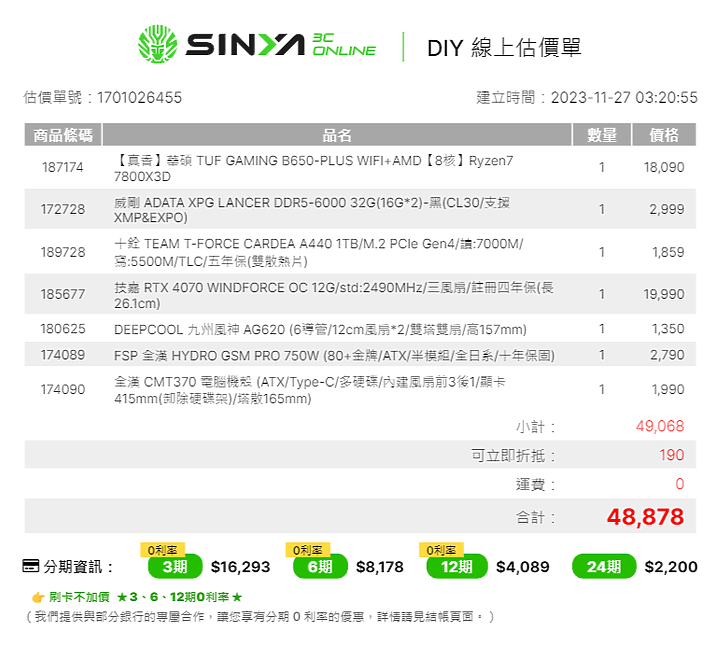
Task: Click the ADATA XPG LANCER DDR5-6000 product name
Action: coord(312,210)
